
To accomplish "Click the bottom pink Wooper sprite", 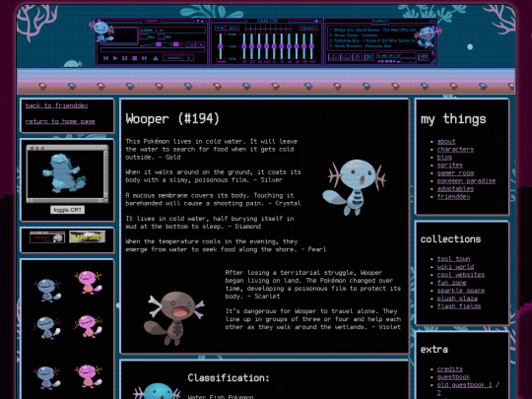I will (89, 376).
